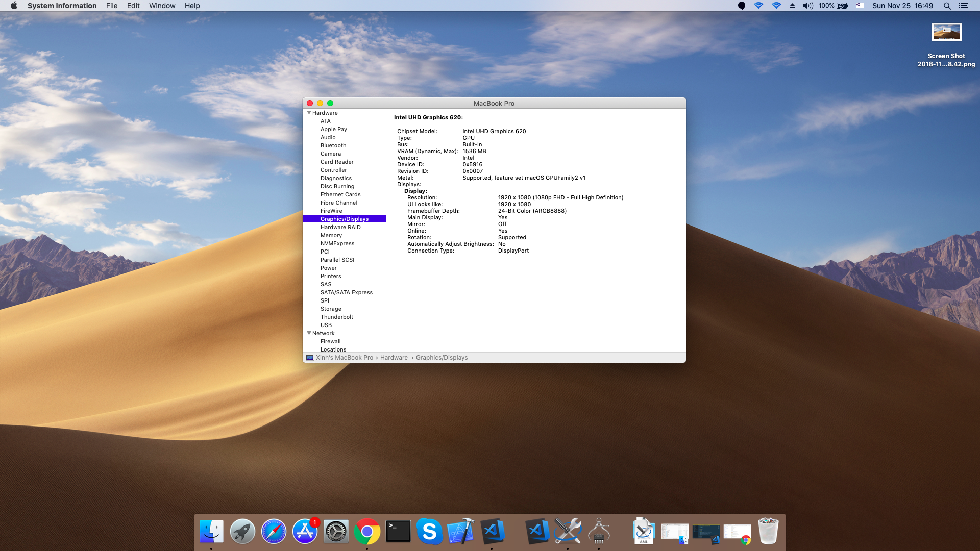Open Skype from the dock
980x551 pixels.
coord(429,532)
